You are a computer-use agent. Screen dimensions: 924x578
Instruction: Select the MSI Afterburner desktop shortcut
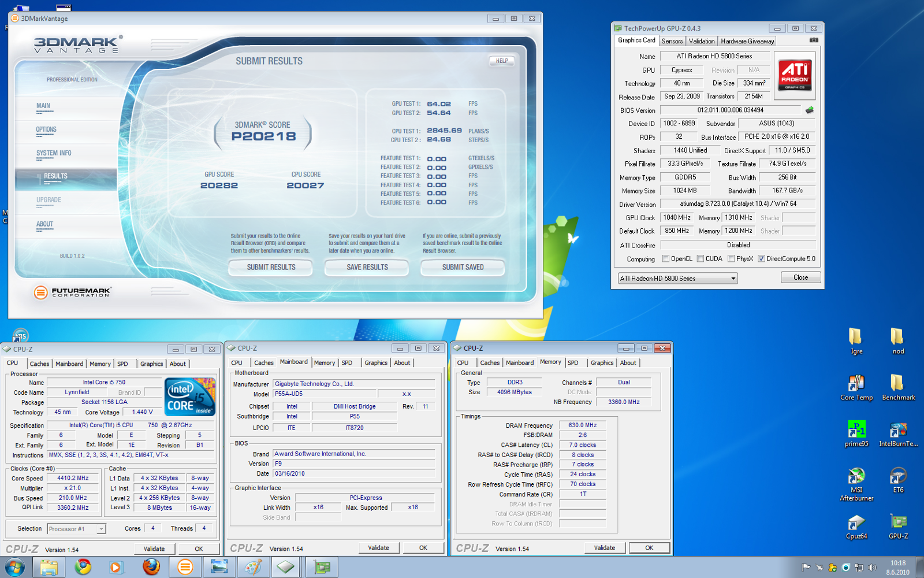click(856, 484)
